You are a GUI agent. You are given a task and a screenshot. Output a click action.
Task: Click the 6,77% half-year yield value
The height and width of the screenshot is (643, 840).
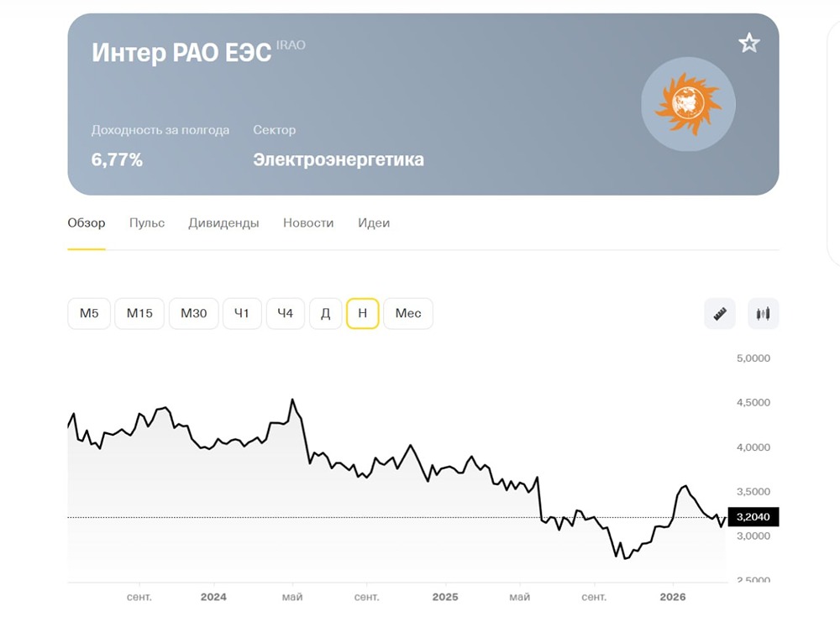118,159
